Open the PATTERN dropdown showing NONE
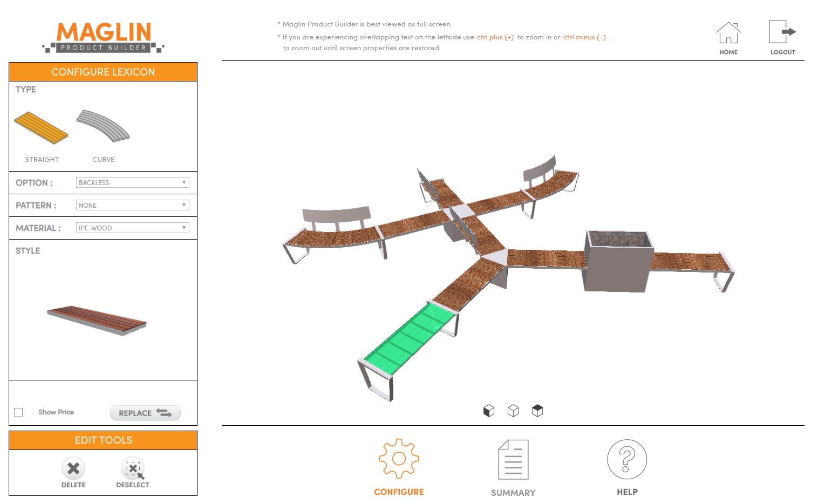This screenshot has height=504, width=818. [132, 205]
